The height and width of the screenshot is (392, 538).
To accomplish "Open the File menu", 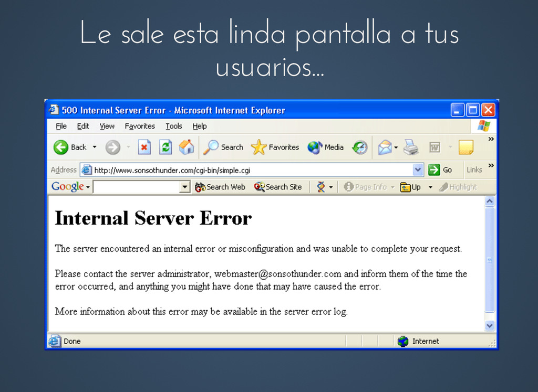I will 61,126.
